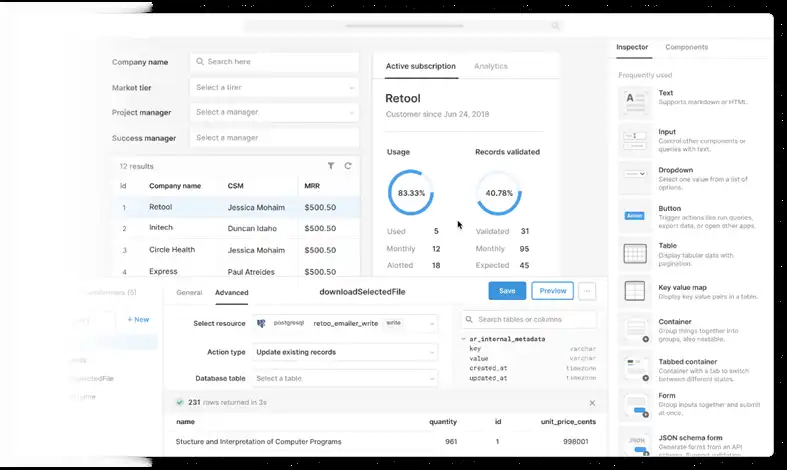Click the table filter funnel icon

(331, 166)
